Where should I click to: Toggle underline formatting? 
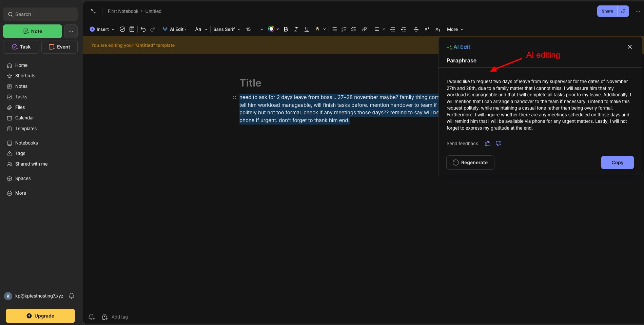point(307,29)
